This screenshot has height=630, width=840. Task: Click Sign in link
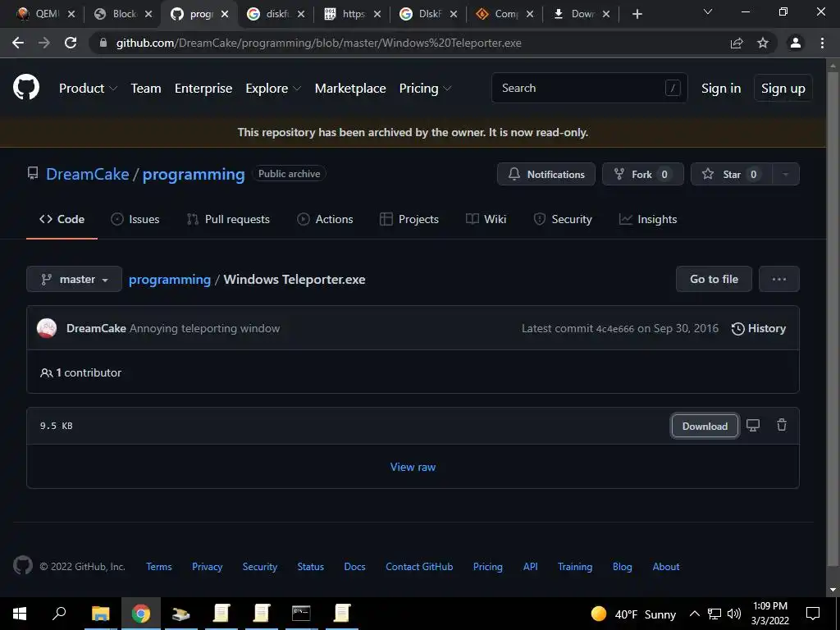point(721,89)
